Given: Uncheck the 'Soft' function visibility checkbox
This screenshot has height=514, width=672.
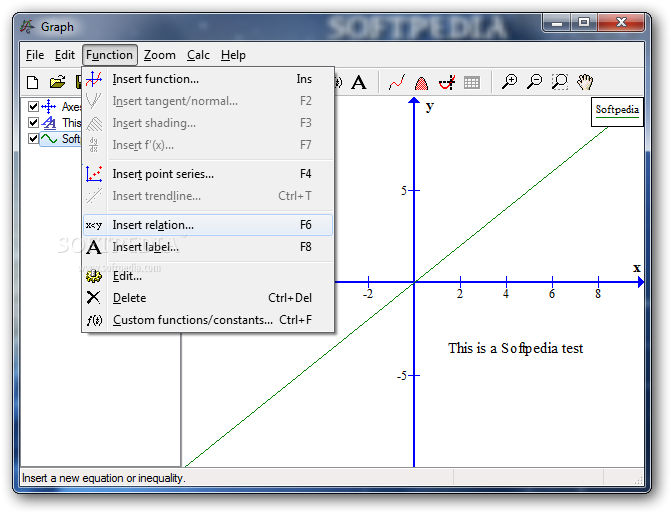Looking at the screenshot, I should tap(33, 138).
